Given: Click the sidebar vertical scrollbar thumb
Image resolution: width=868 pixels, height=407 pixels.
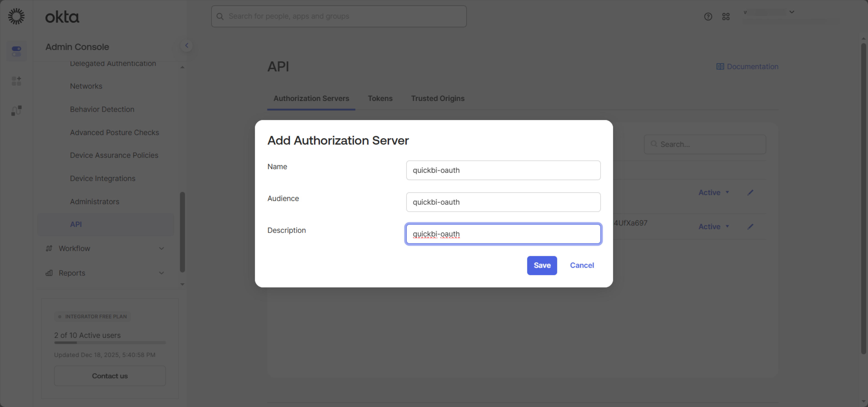Looking at the screenshot, I should click(x=182, y=232).
